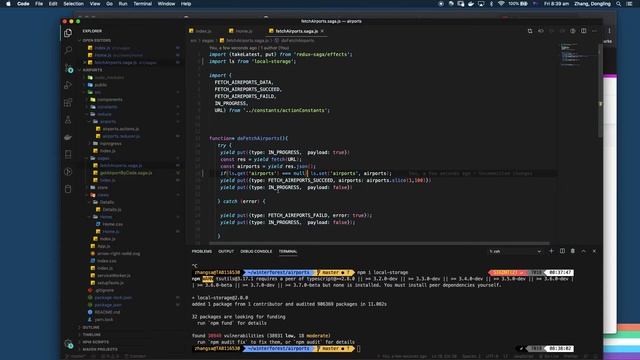The height and width of the screenshot is (360, 640).
Task: Expand the OUTLINE section
Action: pos(91,327)
